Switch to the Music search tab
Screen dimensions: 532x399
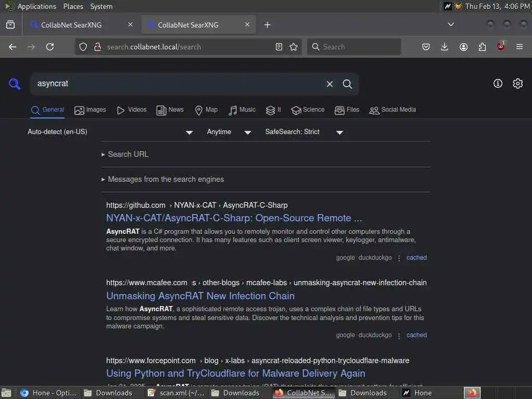242,110
